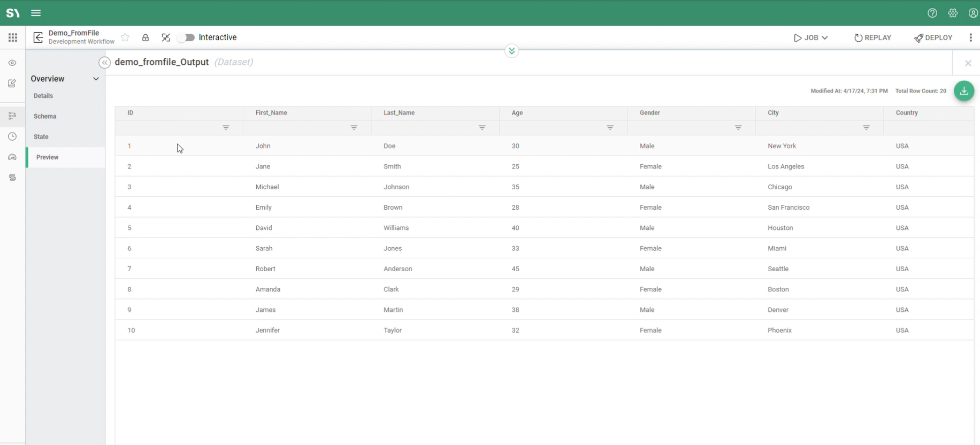The width and height of the screenshot is (980, 445).
Task: Switch to the Schema tab
Action: coord(45,116)
